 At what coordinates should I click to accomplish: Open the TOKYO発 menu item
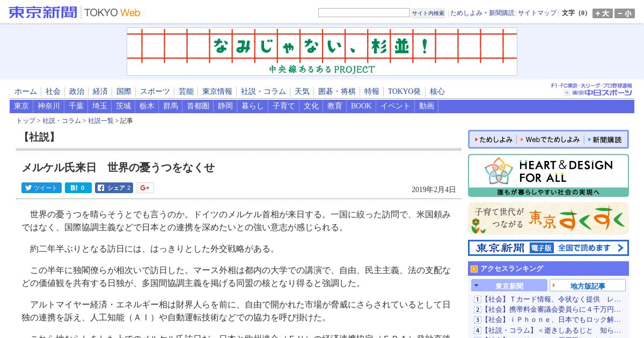pyautogui.click(x=404, y=91)
